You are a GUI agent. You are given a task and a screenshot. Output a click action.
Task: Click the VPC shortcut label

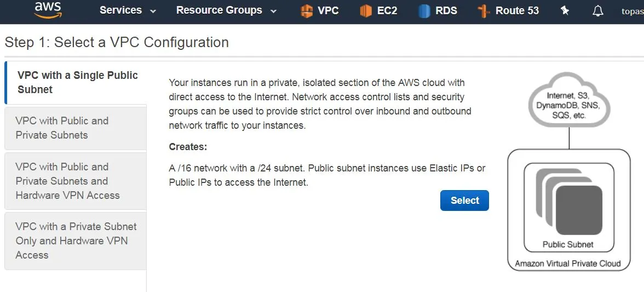328,10
